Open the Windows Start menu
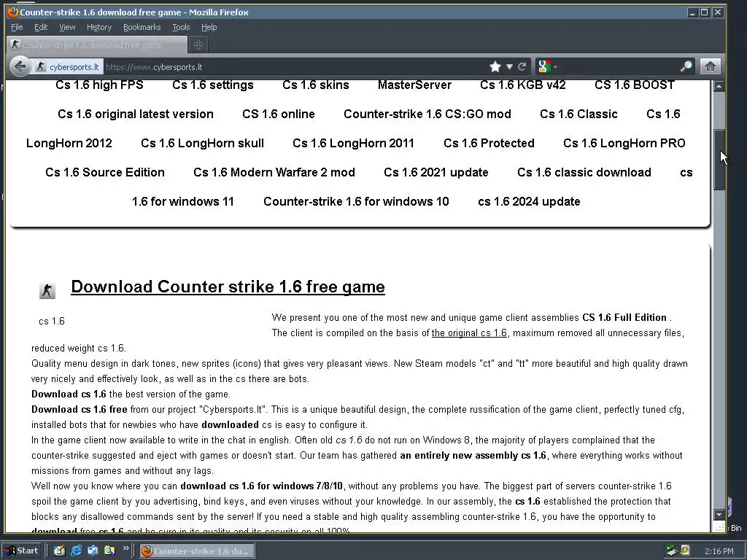 [22, 551]
